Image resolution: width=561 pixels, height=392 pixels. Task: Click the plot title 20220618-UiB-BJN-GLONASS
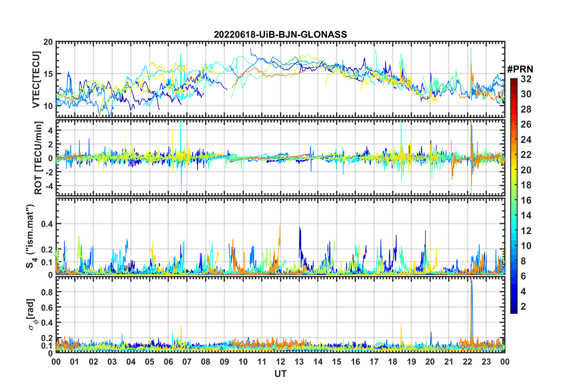click(x=280, y=35)
